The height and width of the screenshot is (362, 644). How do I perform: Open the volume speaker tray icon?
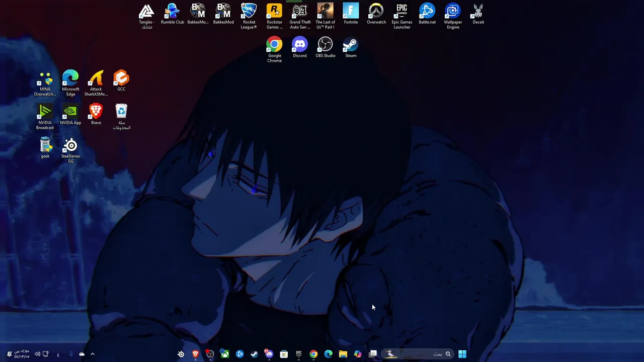click(x=37, y=354)
